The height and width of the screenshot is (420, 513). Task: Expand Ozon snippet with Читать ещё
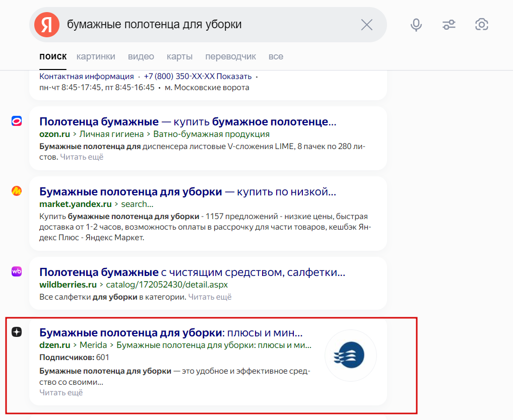pos(82,157)
